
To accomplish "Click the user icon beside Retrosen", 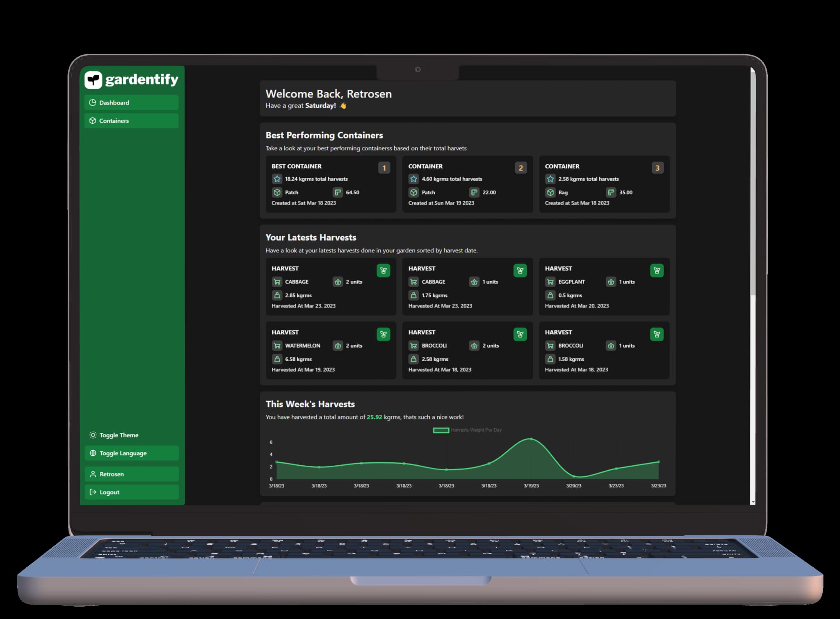I will (x=93, y=474).
